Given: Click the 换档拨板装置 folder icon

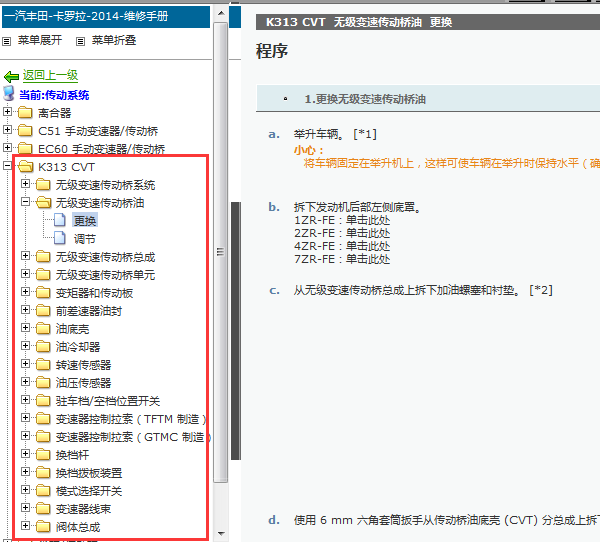Looking at the screenshot, I should click(x=43, y=472).
